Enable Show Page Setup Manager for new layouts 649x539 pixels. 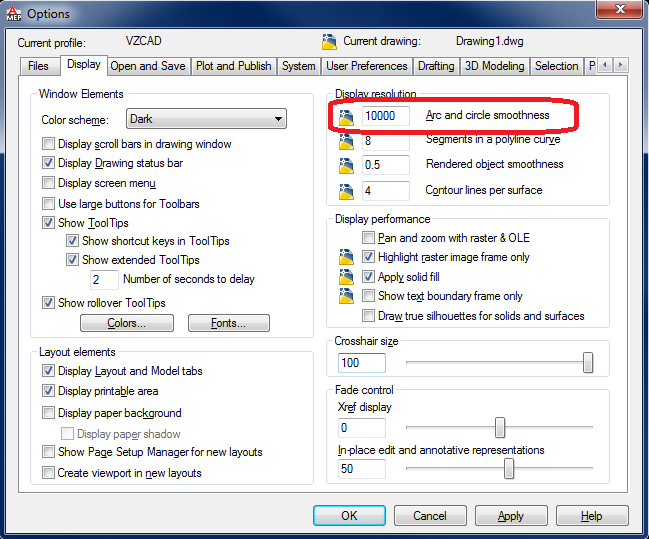pyautogui.click(x=48, y=452)
